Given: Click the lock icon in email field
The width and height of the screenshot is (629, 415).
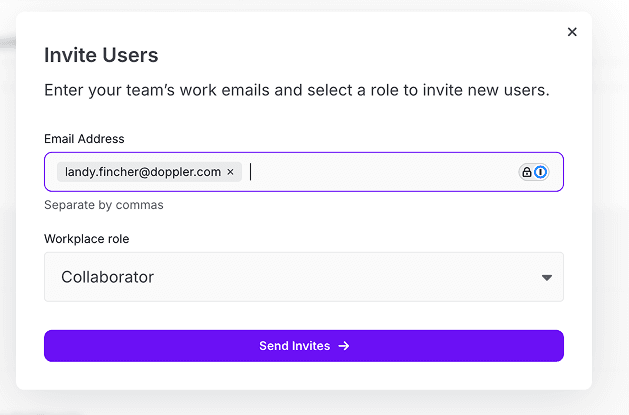Looking at the screenshot, I should pos(527,172).
